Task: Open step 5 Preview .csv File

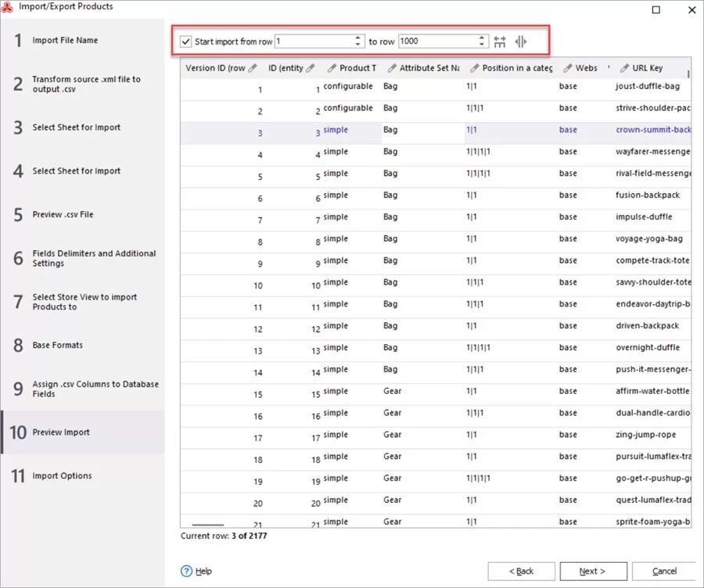Action: (x=83, y=214)
